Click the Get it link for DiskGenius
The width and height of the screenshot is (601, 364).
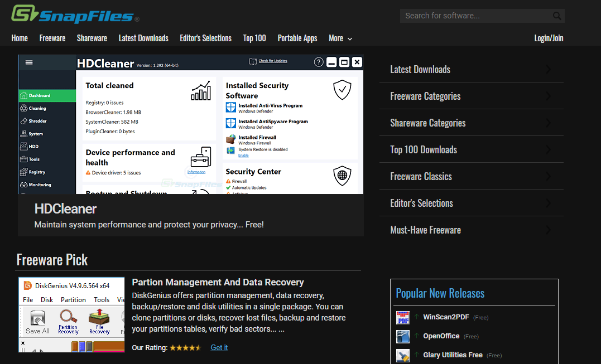[219, 347]
